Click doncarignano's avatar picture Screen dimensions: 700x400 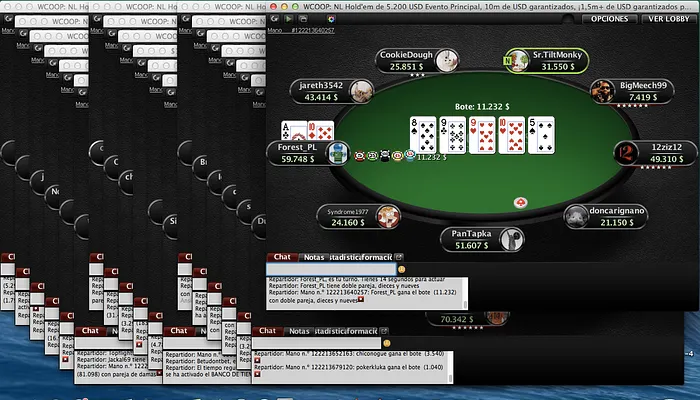(576, 217)
